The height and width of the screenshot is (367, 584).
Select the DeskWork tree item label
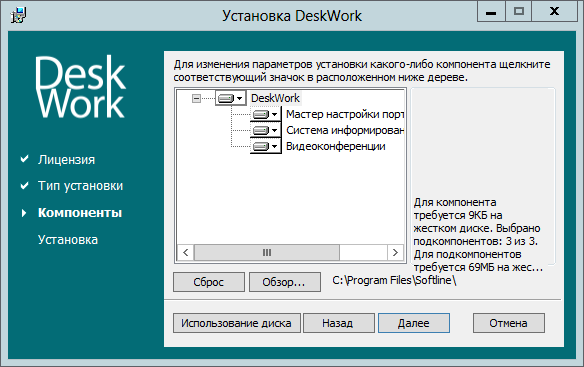point(275,98)
